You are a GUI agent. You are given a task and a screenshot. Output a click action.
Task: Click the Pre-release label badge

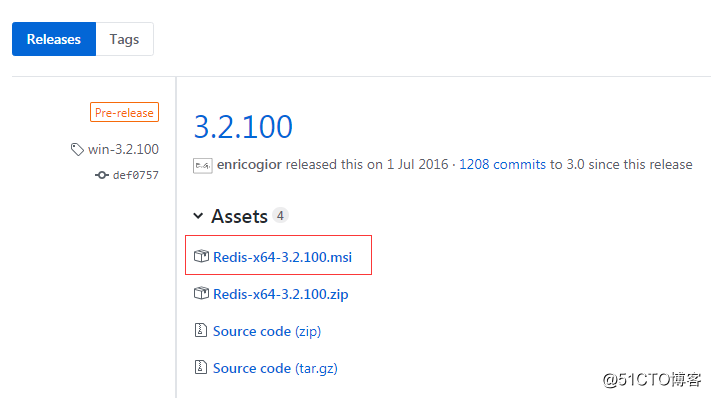124,112
